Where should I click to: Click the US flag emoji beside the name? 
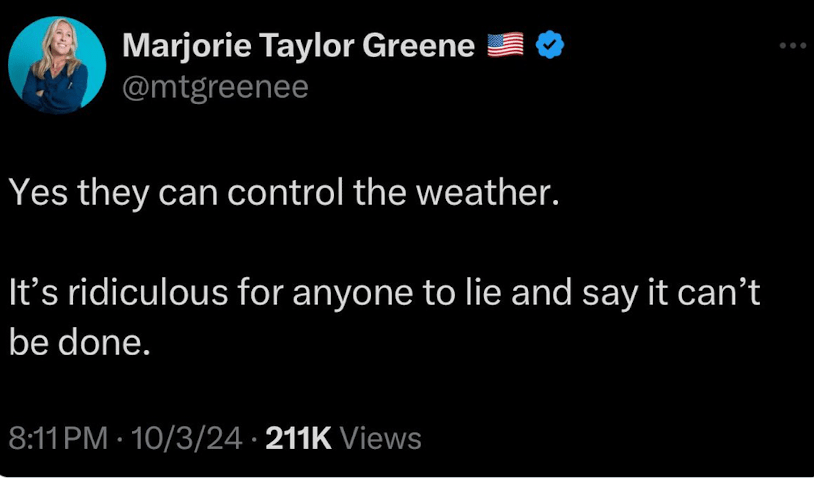coord(505,46)
